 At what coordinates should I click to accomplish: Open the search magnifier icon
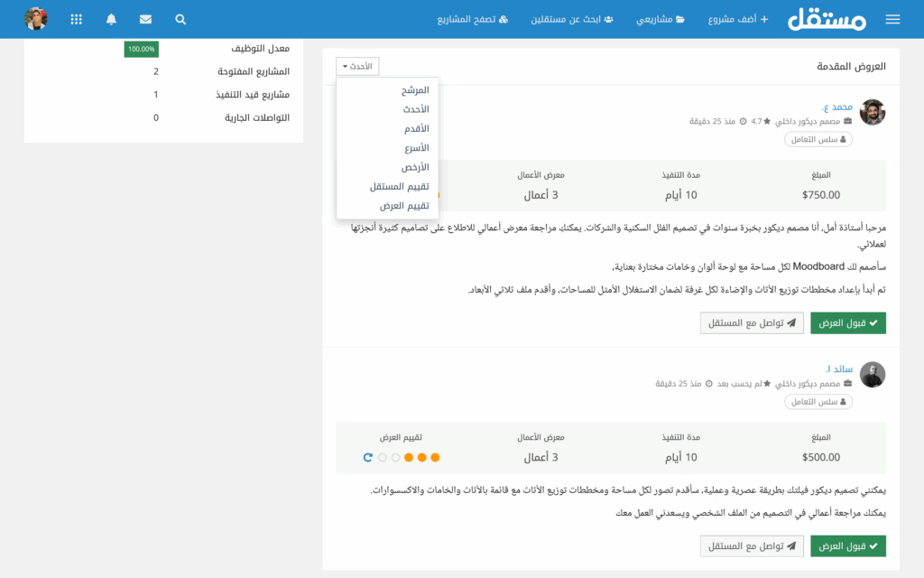click(180, 18)
